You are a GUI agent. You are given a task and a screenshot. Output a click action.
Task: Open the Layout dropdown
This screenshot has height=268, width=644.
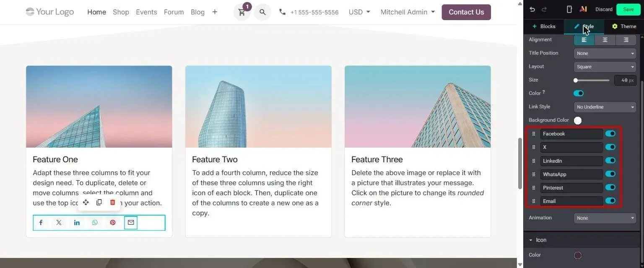(x=605, y=67)
